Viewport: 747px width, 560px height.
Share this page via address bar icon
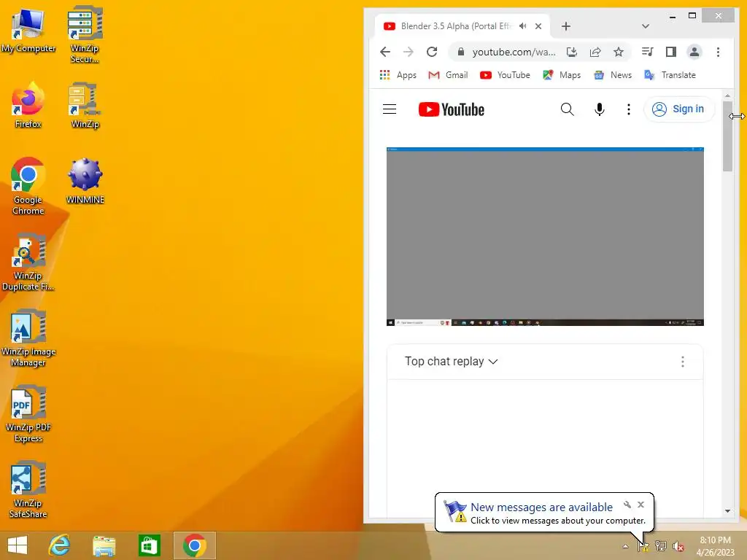595,52
